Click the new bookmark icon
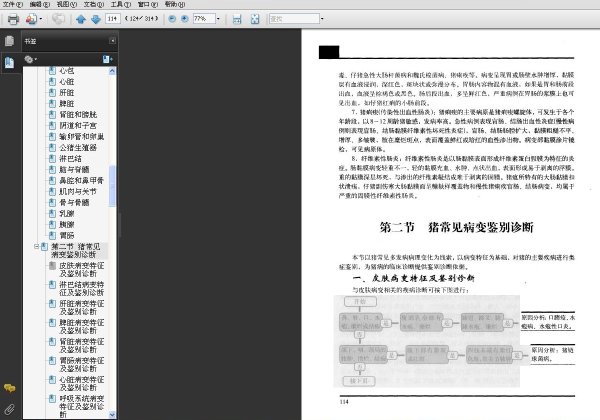The width and height of the screenshot is (600, 420). tap(108, 59)
